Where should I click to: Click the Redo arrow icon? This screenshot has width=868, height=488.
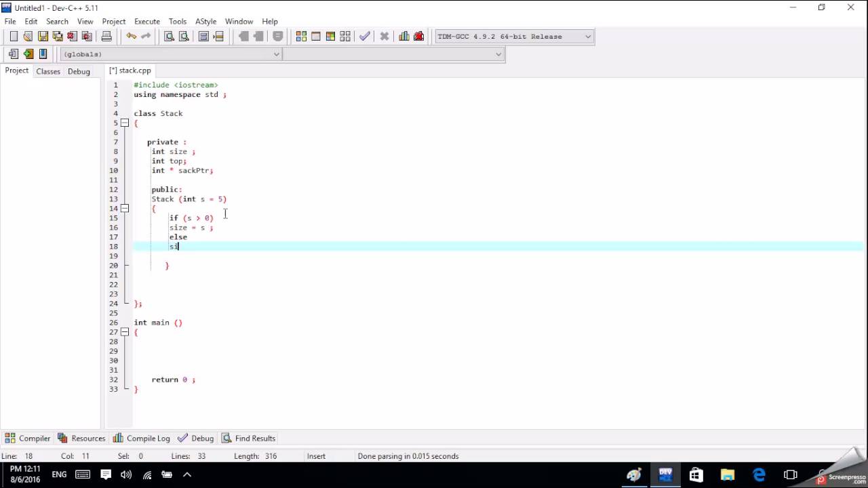[146, 37]
